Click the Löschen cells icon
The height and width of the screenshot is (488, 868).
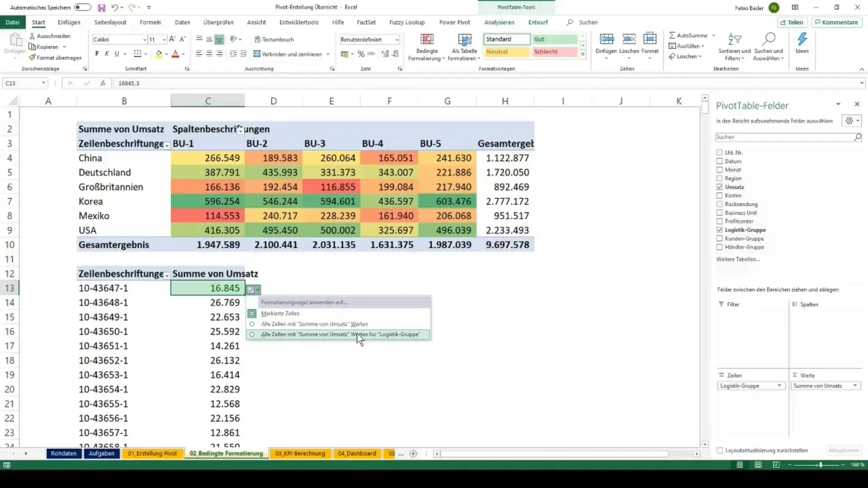click(629, 39)
